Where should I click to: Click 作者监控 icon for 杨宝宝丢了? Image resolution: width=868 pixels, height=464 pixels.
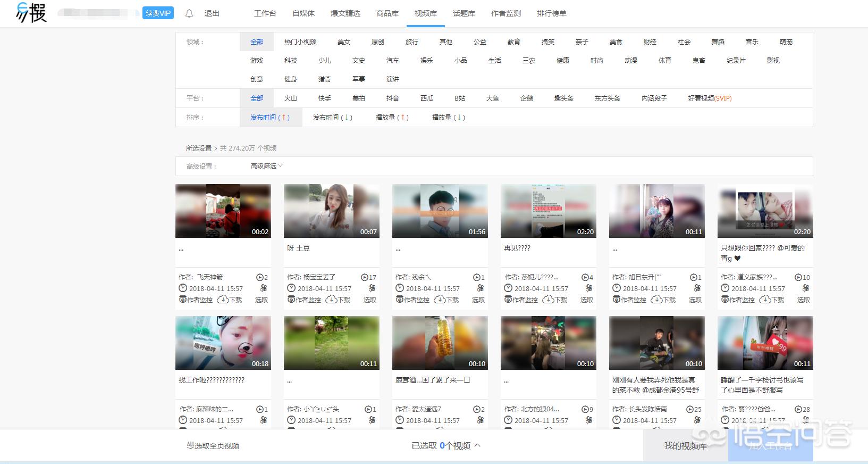pos(291,300)
